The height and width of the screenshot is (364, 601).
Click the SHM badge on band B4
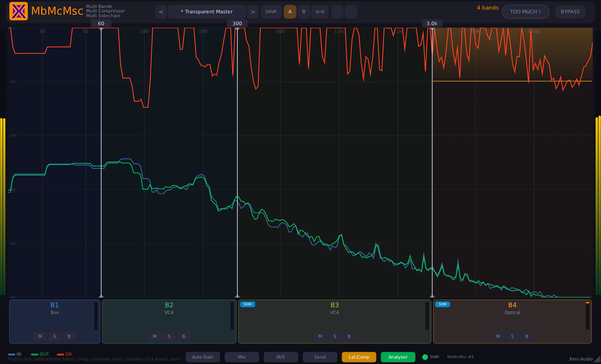pos(443,304)
